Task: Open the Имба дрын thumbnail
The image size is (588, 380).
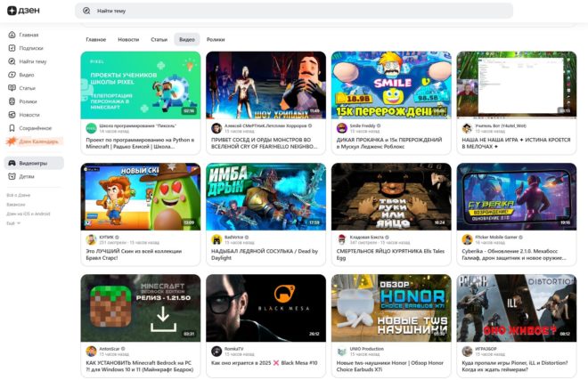Action: [x=265, y=197]
